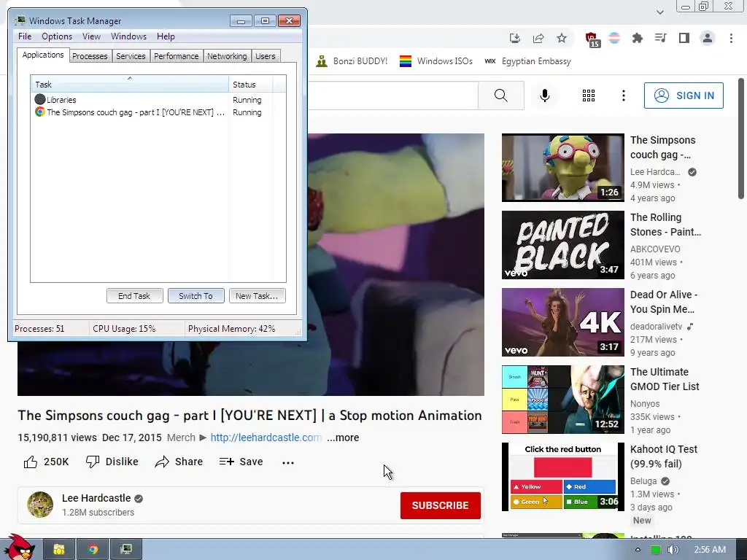Click the Chrome share page icon
The height and width of the screenshot is (560, 747).
click(x=538, y=38)
